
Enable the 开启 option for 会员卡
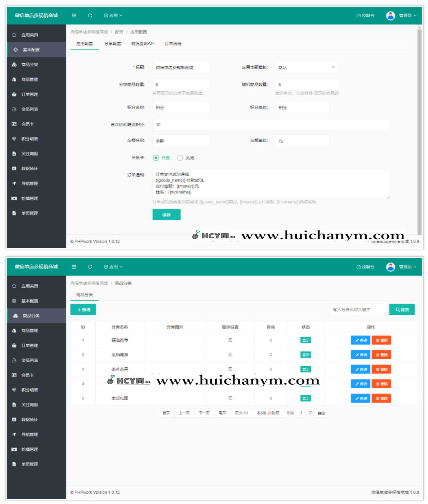pyautogui.click(x=155, y=158)
